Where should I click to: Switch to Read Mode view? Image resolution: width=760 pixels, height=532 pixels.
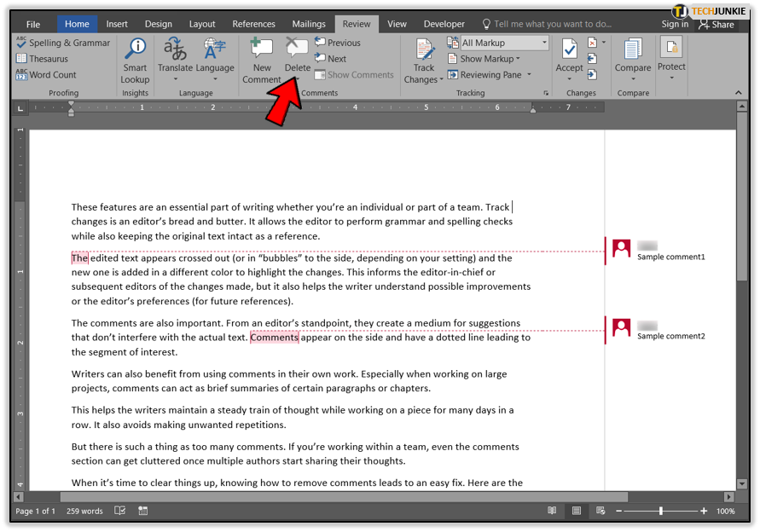coord(552,511)
